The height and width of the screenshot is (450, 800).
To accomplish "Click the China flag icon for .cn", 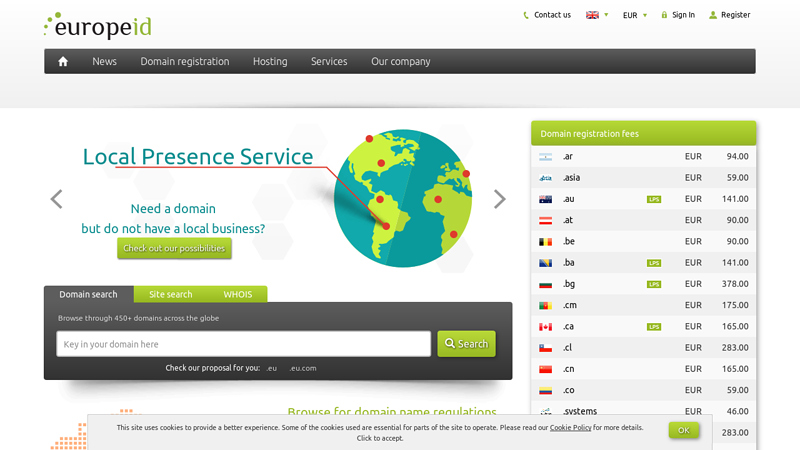I will [x=545, y=369].
